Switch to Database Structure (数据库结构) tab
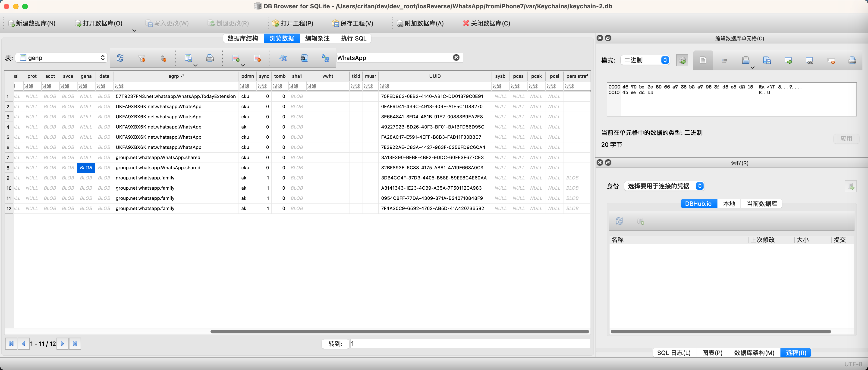Screen dimensions: 868x370 click(243, 38)
